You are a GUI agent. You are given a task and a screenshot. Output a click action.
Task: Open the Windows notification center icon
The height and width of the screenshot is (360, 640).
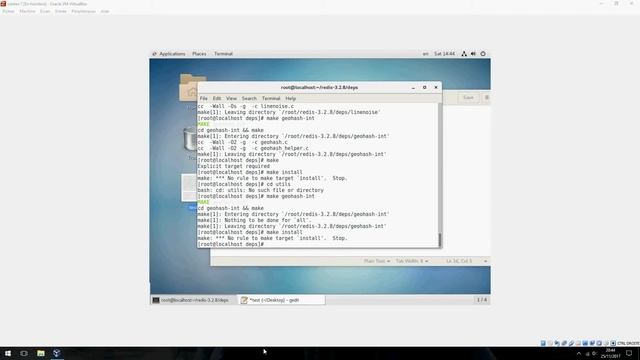(629, 353)
